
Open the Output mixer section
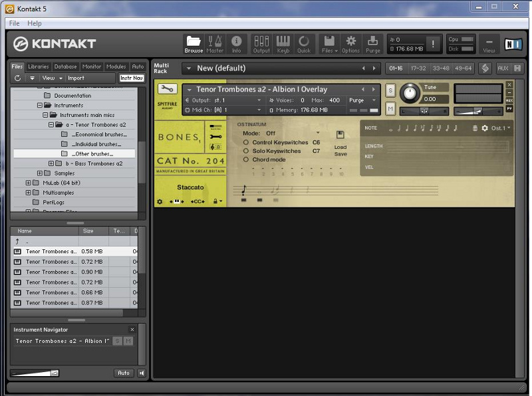[261, 44]
